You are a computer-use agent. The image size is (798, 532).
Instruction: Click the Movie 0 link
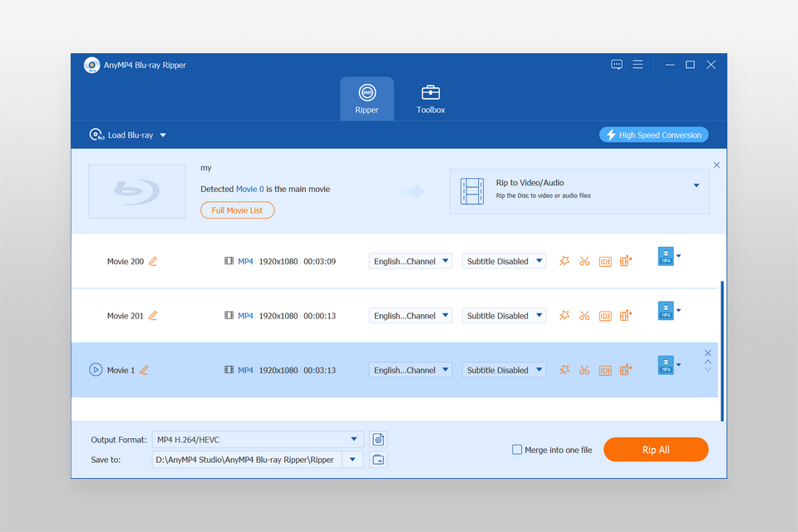coord(250,189)
